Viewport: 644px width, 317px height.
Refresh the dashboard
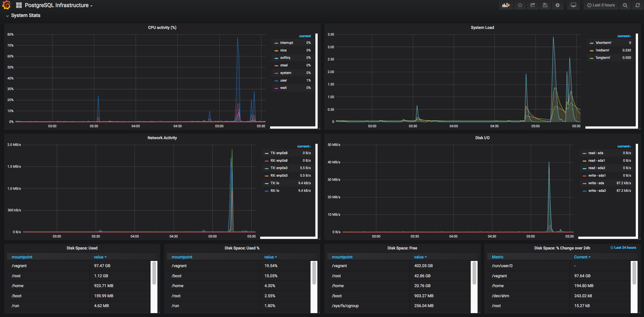(638, 5)
